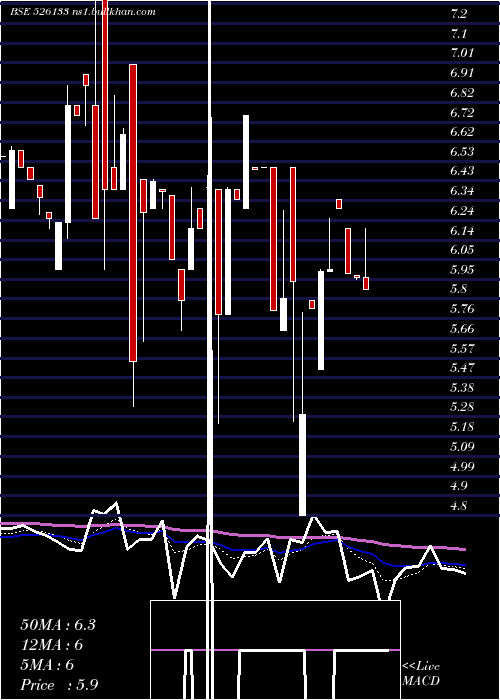Image resolution: width=500 pixels, height=700 pixels.
Task: Click the 6.91 price axis label
Action: pyautogui.click(x=462, y=73)
